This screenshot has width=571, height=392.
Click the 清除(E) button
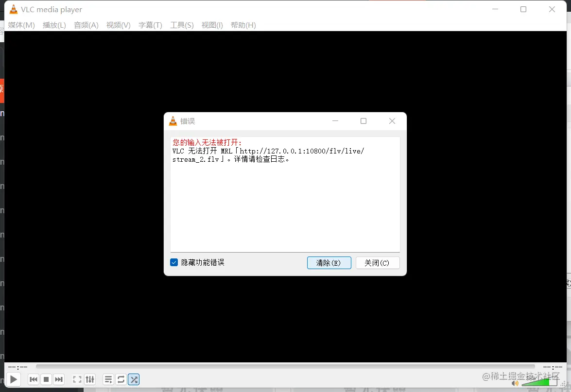point(329,263)
